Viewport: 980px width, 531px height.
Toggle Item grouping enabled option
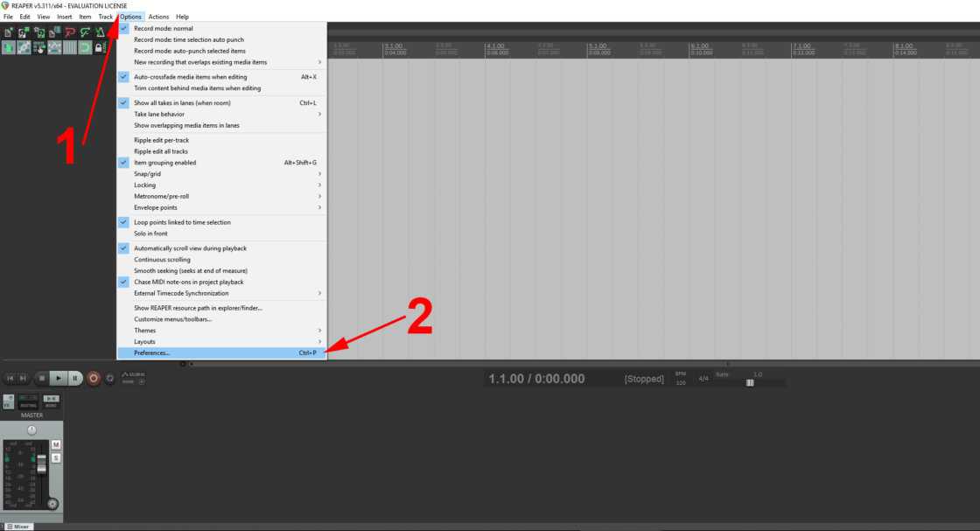pos(221,163)
